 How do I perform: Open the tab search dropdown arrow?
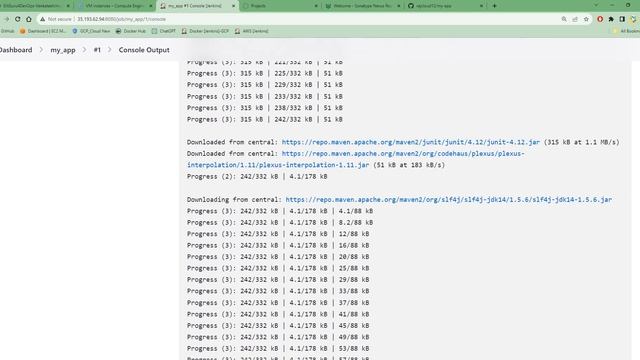pos(596,5)
